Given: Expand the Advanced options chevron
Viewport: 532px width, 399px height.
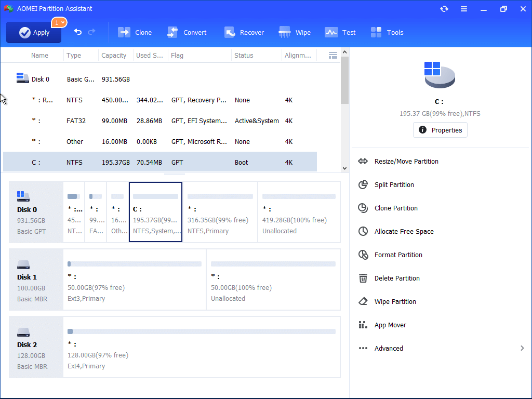Looking at the screenshot, I should (x=522, y=348).
